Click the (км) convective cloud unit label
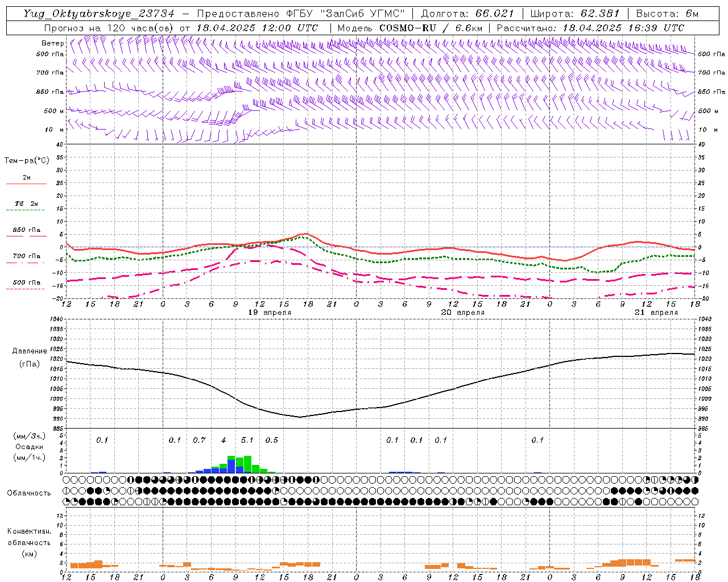This screenshot has height=582, width=728. [29, 554]
